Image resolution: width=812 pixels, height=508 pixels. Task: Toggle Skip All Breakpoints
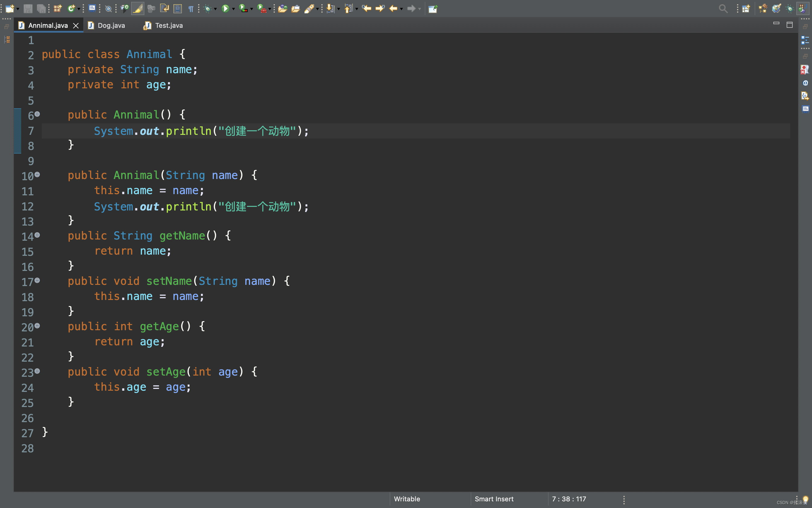[108, 8]
